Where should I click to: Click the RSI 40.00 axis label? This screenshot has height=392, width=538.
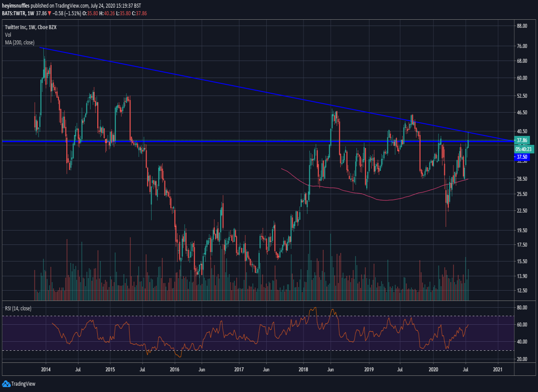[522, 341]
